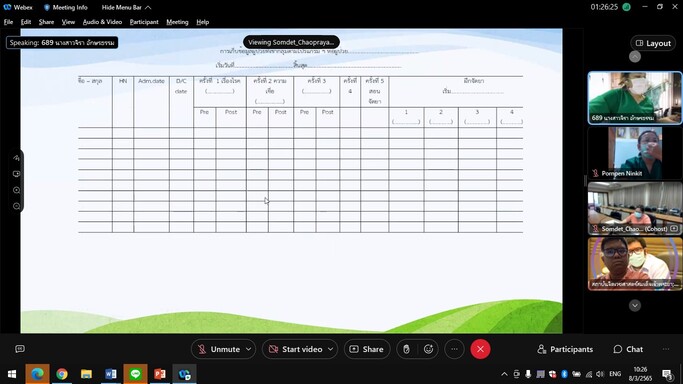Open the taskbar clock showing 10:26

640,374
